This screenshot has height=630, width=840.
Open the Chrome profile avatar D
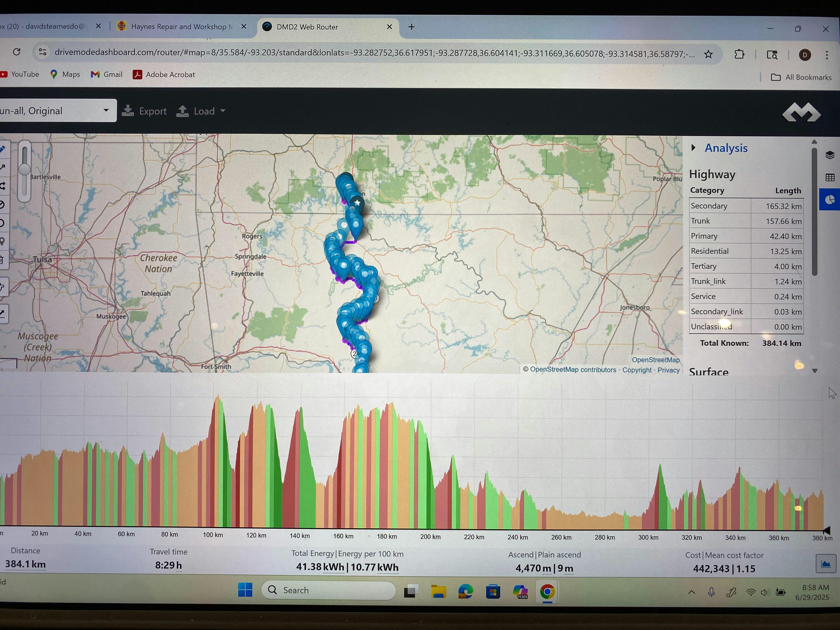(805, 55)
